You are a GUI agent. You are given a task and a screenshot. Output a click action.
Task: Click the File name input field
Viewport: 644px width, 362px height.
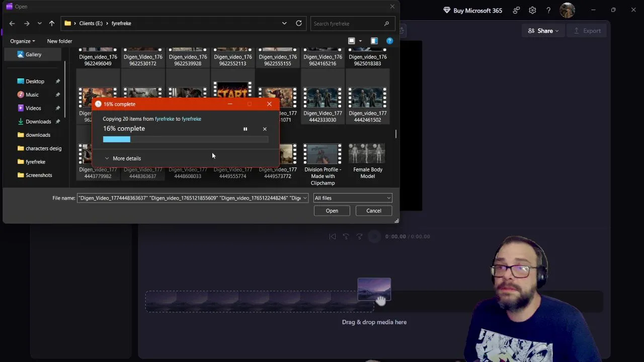point(189,198)
